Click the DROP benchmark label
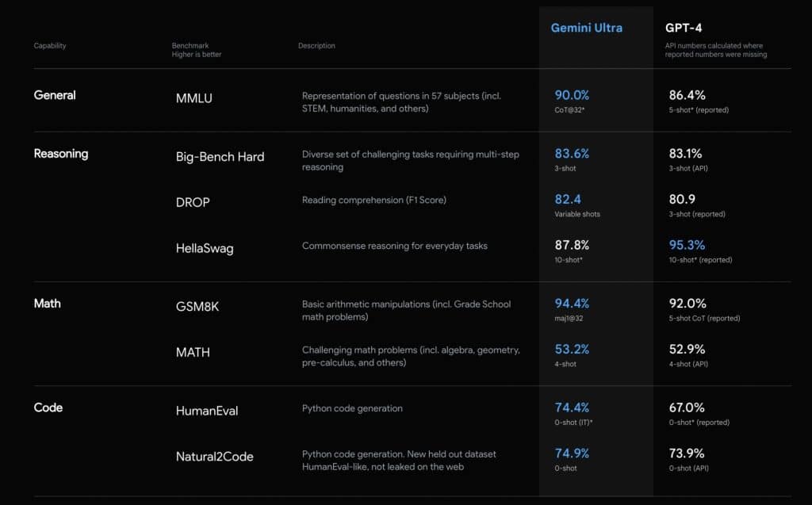The width and height of the screenshot is (812, 505). 193,202
